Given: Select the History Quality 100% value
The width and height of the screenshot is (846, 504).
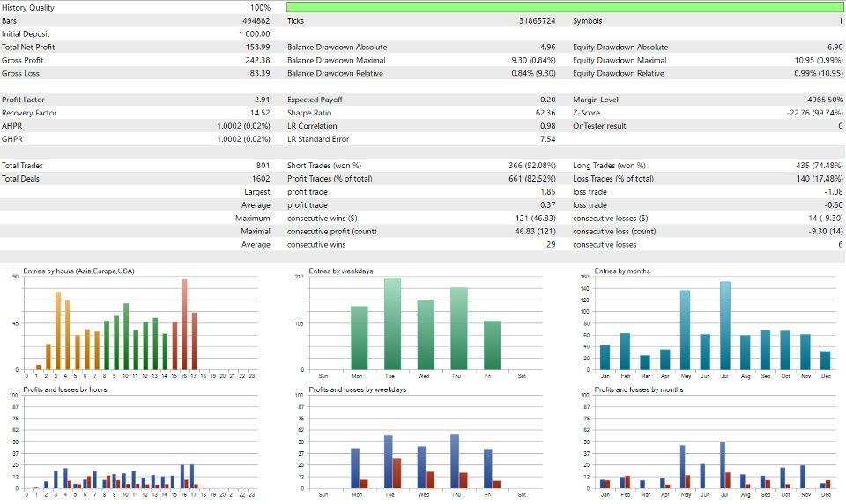Looking at the screenshot, I should 260,8.
